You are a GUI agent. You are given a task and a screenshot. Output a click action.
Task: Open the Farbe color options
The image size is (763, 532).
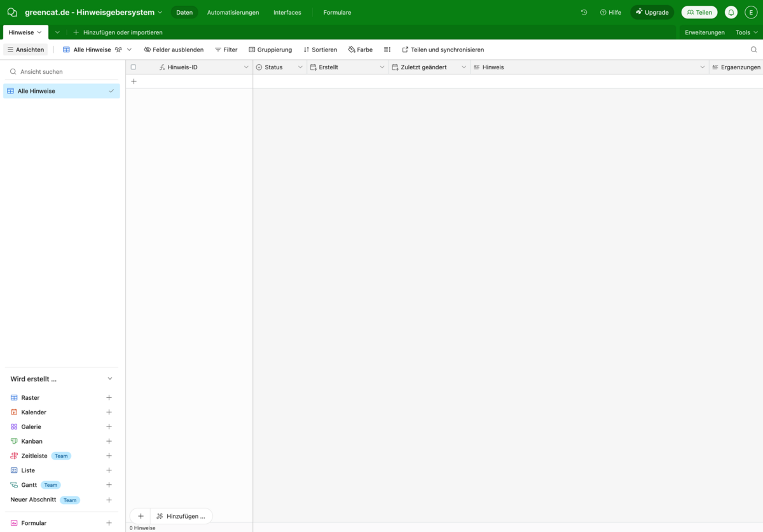pyautogui.click(x=361, y=50)
